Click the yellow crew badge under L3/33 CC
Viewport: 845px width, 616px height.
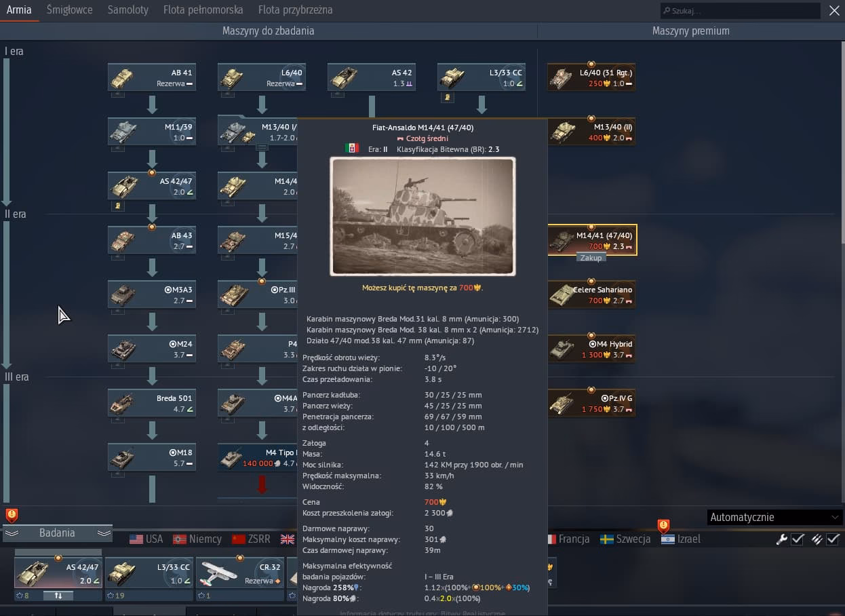click(448, 98)
